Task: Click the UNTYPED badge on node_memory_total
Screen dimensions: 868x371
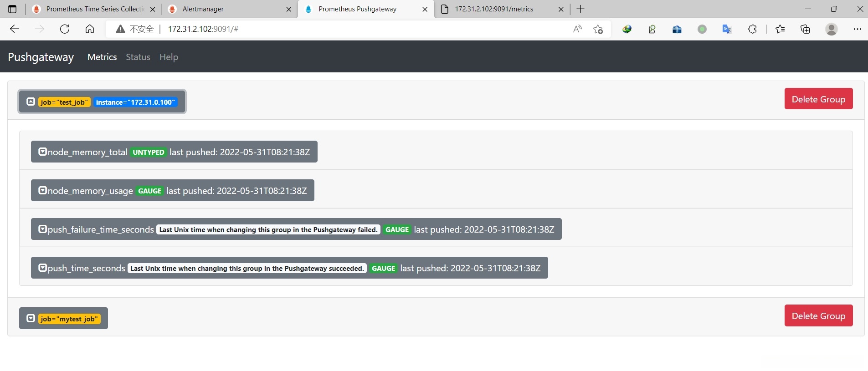Action: (x=149, y=152)
